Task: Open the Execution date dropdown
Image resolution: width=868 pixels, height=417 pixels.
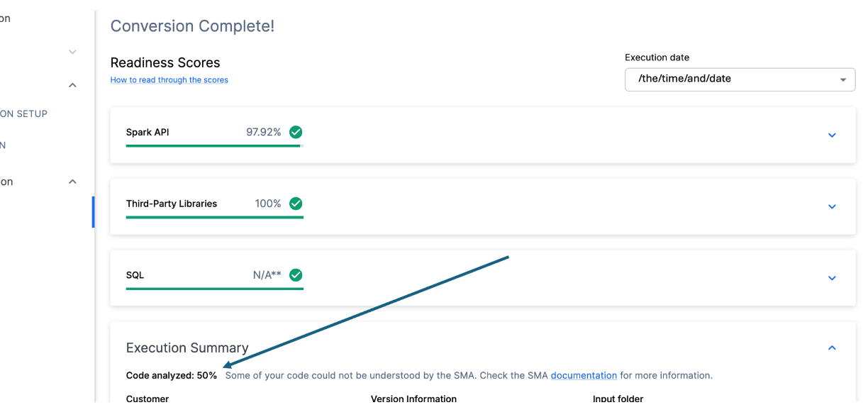Action: pyautogui.click(x=740, y=79)
